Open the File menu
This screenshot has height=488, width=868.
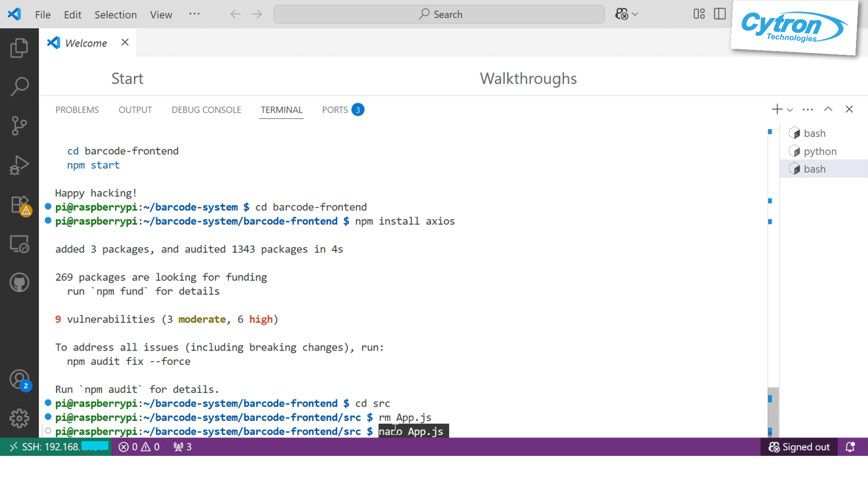click(x=42, y=14)
